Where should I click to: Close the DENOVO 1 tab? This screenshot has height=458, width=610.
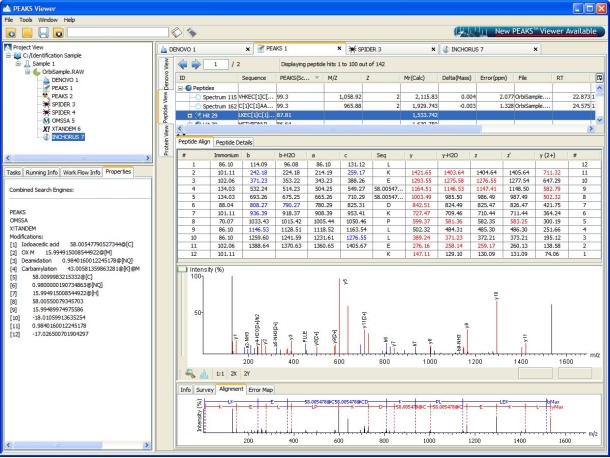coord(247,49)
